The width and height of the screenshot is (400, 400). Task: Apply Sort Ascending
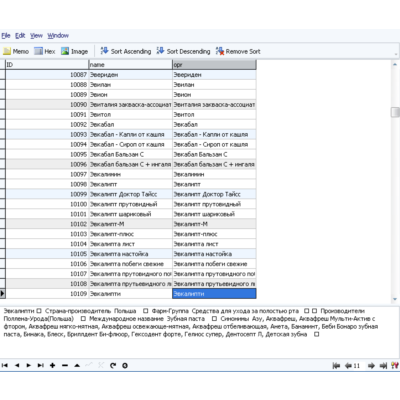pyautogui.click(x=126, y=51)
